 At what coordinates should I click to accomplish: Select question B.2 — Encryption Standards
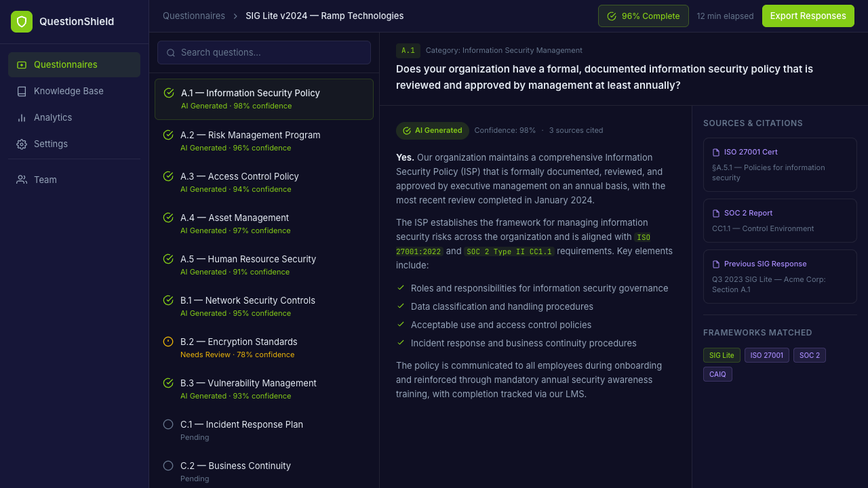(264, 348)
